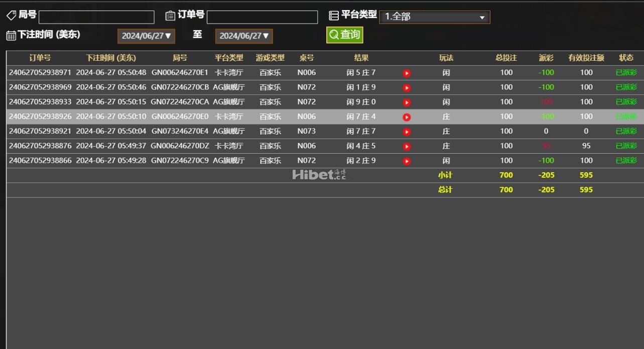The width and height of the screenshot is (644, 349).
Task: Play replay for order 240627052938969
Action: click(407, 88)
